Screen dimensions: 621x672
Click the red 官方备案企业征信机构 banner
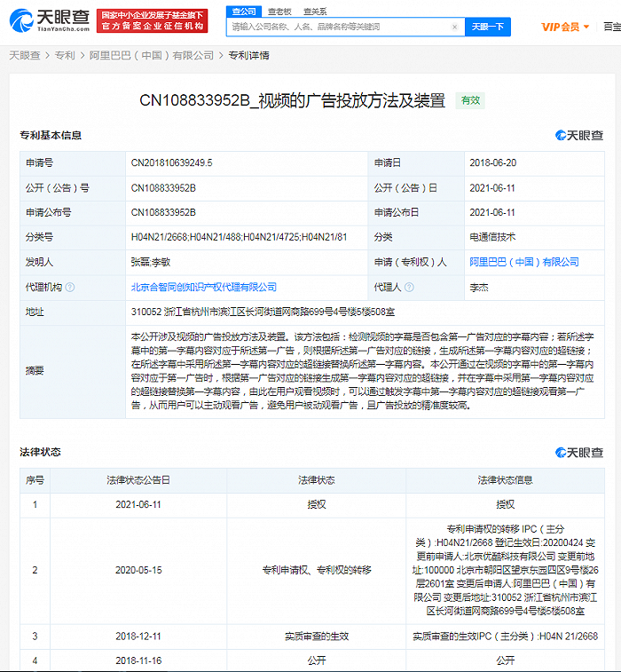(152, 20)
